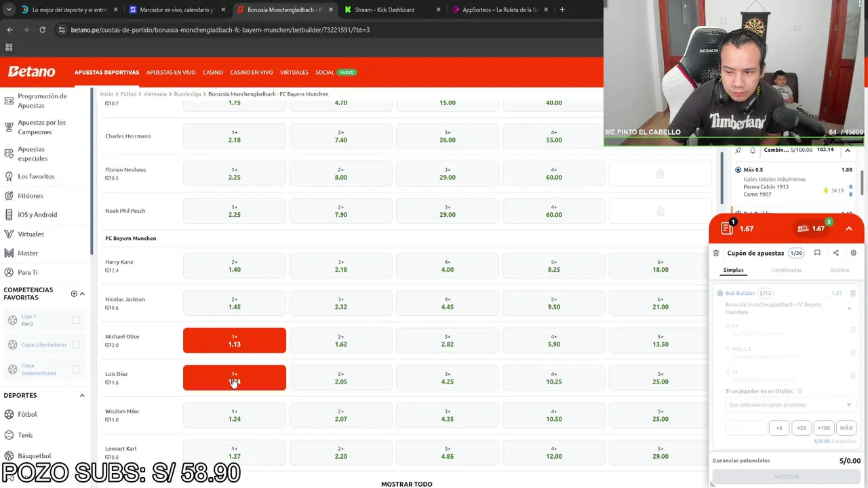Click the Los favoritos sidebar icon
Viewport: 868px width, 488px height.
point(9,176)
